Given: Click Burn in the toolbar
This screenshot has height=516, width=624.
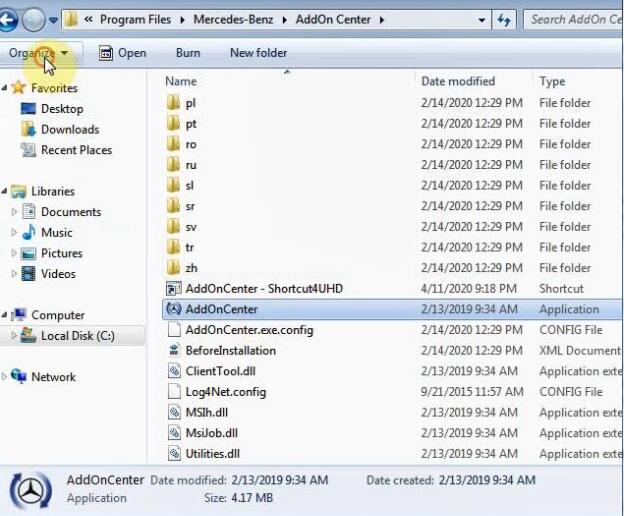Looking at the screenshot, I should 188,53.
